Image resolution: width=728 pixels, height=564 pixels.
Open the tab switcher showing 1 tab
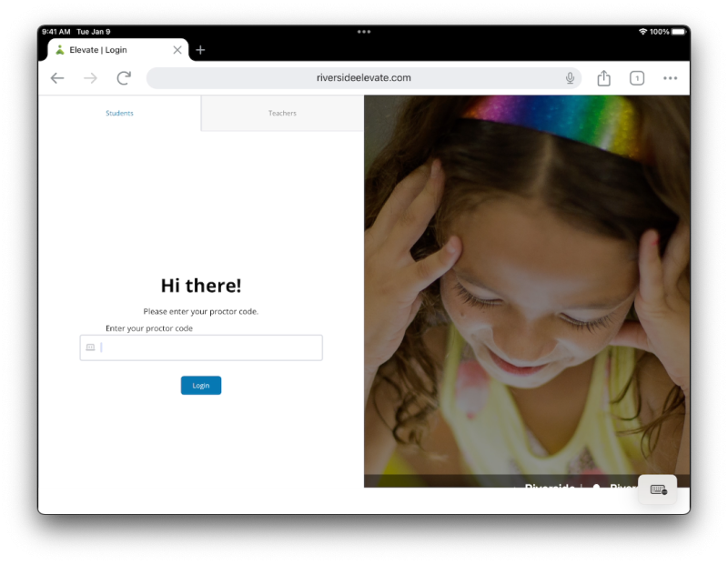[x=637, y=78]
